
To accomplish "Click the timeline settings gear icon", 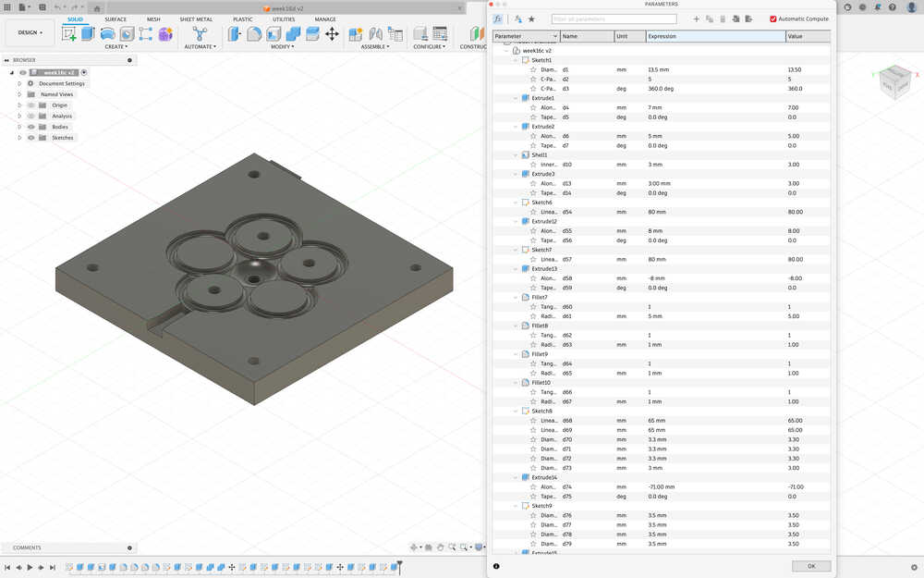I will click(x=914, y=568).
